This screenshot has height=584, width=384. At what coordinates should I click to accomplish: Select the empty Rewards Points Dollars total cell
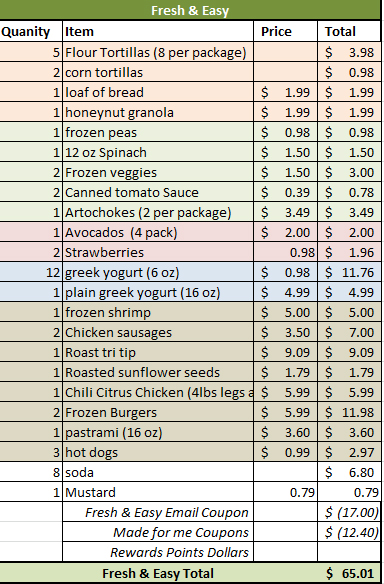point(349,552)
